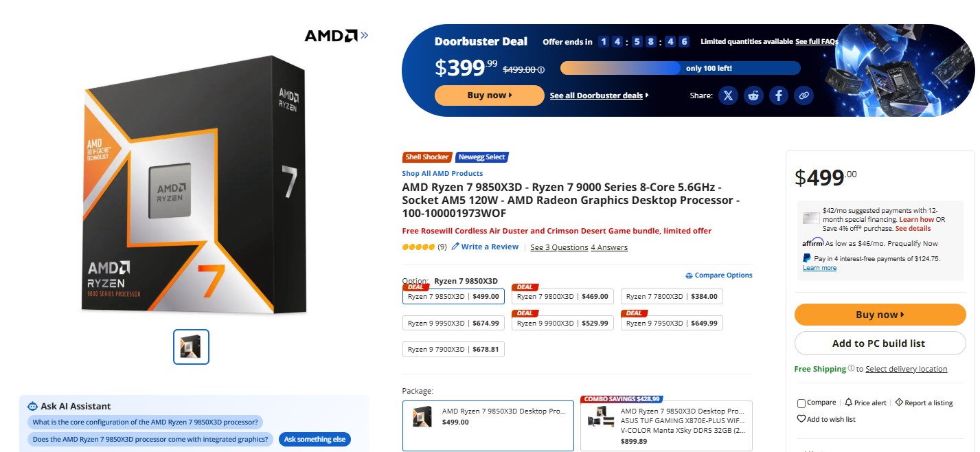Image resolution: width=980 pixels, height=452 pixels.
Task: Open AMD brand logo link
Action: coord(336,35)
